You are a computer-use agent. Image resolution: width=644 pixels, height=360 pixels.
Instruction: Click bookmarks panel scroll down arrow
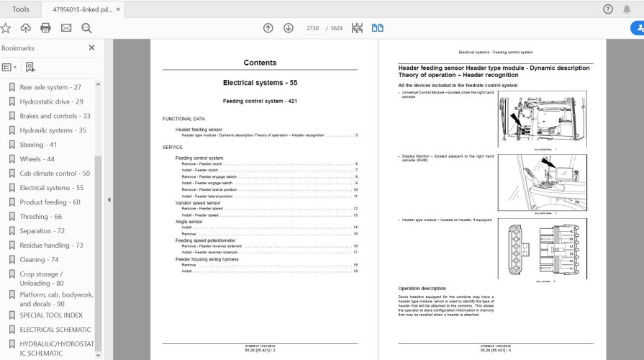tap(98, 355)
